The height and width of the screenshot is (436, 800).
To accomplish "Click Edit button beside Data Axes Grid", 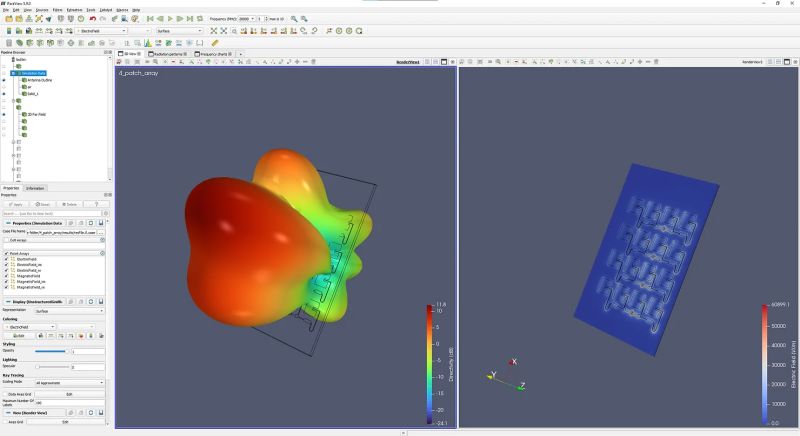I will (69, 394).
